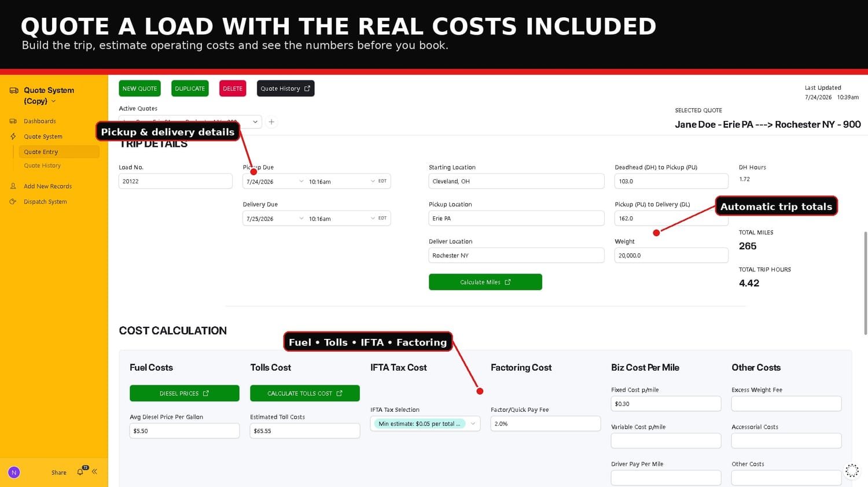Image resolution: width=868 pixels, height=487 pixels.
Task: Click the user avatar N icon
Action: point(14,473)
